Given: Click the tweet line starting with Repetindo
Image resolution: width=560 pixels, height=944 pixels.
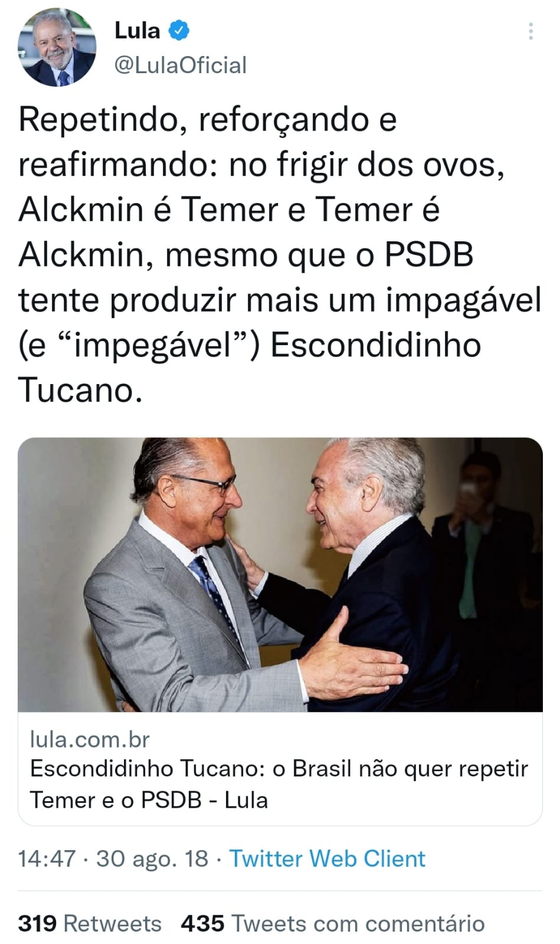Looking at the screenshot, I should coord(207,120).
